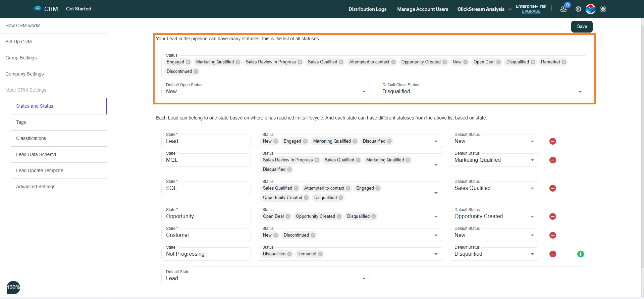Click the 100% zoom badge
The width and height of the screenshot is (644, 299).
(13, 288)
